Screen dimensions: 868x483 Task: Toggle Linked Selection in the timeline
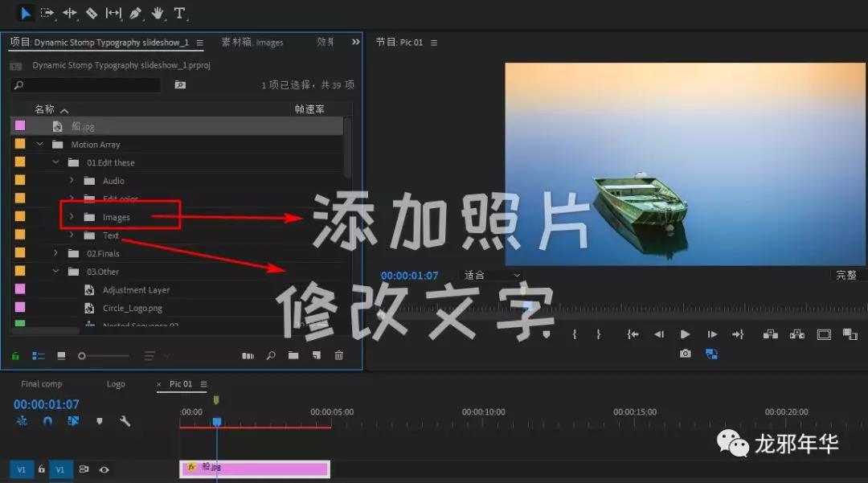73,422
